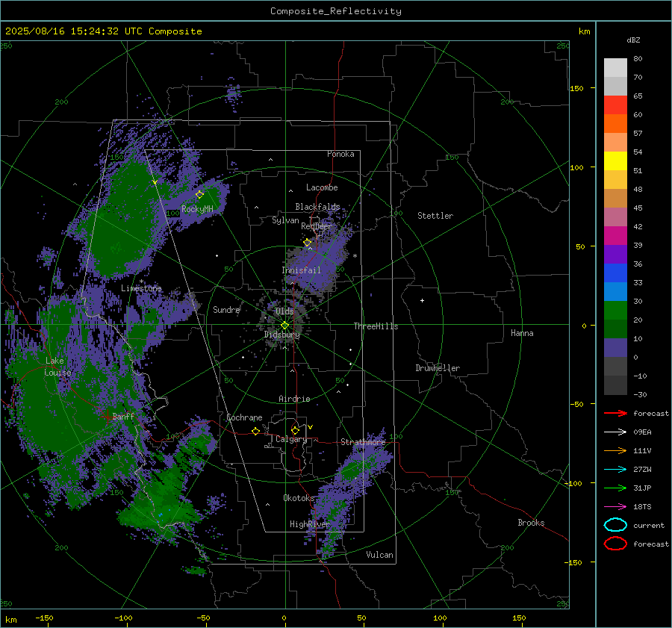The height and width of the screenshot is (628, 672).
Task: Click the RockyMH label
Action: click(x=197, y=209)
